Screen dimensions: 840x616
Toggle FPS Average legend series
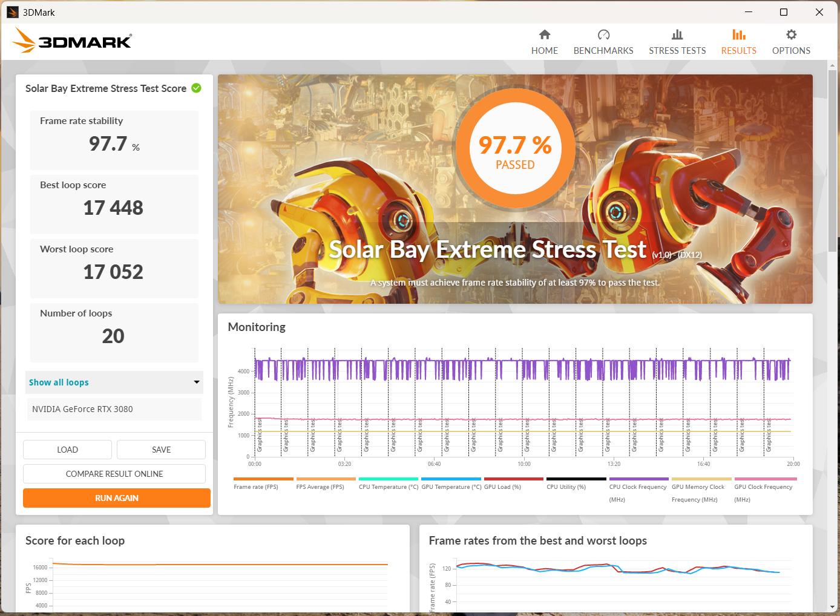coord(326,484)
